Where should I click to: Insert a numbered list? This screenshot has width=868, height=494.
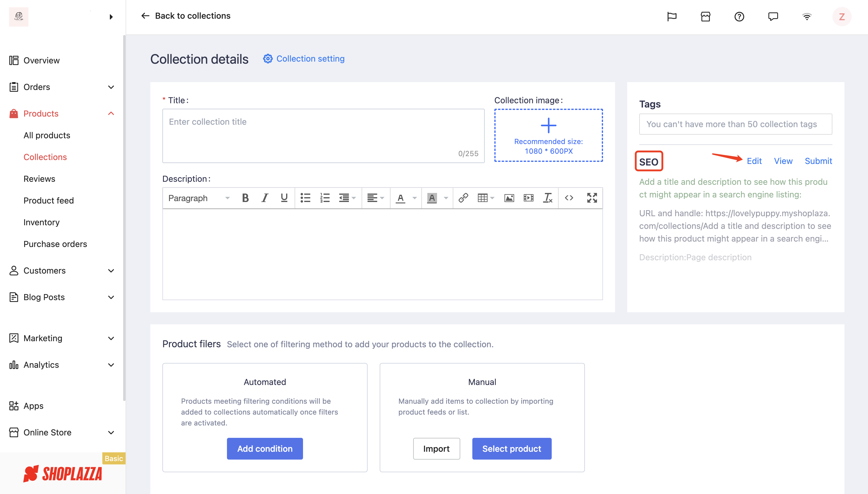tap(325, 198)
